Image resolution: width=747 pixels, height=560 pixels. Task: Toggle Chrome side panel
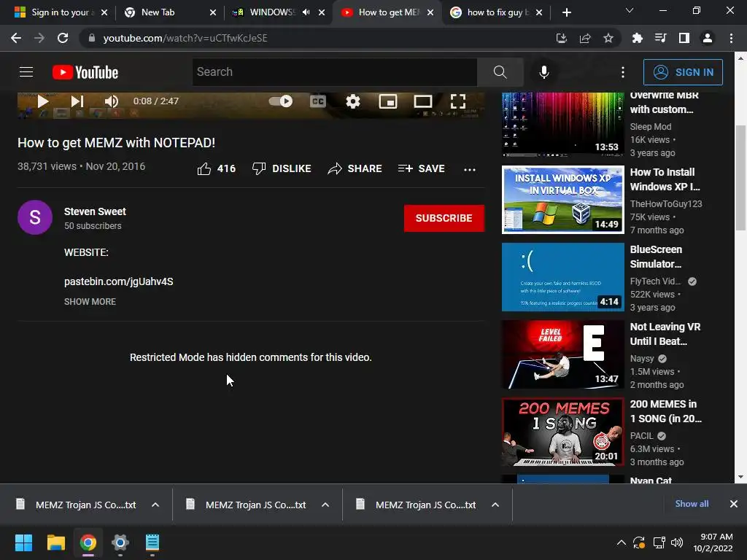point(684,38)
